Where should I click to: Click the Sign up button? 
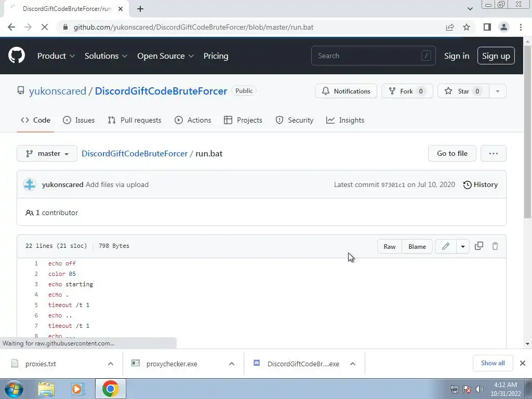496,56
